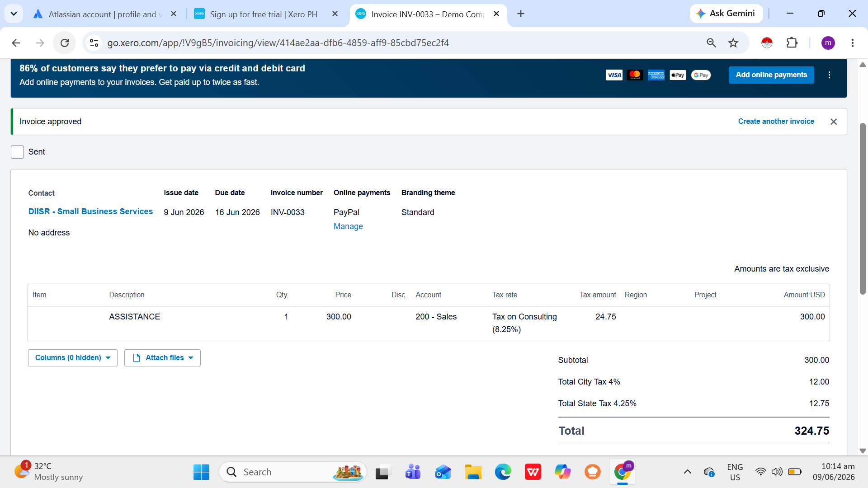Click the Mastercard icon in banner

[635, 75]
